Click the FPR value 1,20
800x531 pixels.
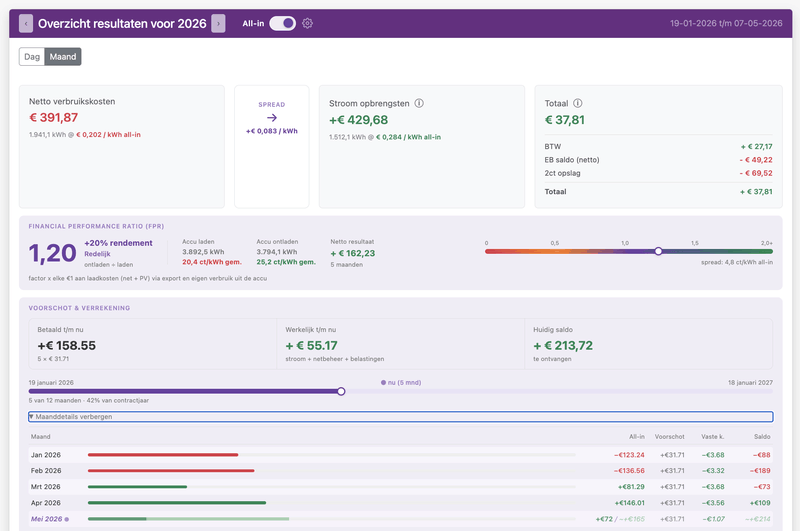click(53, 253)
